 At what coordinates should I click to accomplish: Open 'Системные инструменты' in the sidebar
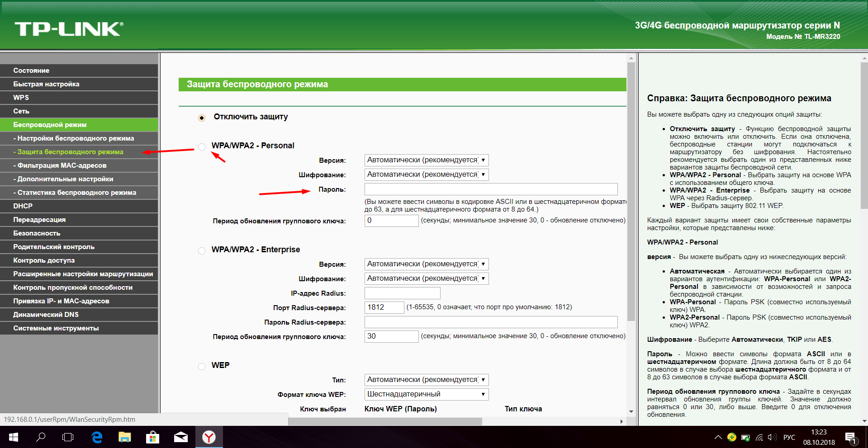coord(79,328)
